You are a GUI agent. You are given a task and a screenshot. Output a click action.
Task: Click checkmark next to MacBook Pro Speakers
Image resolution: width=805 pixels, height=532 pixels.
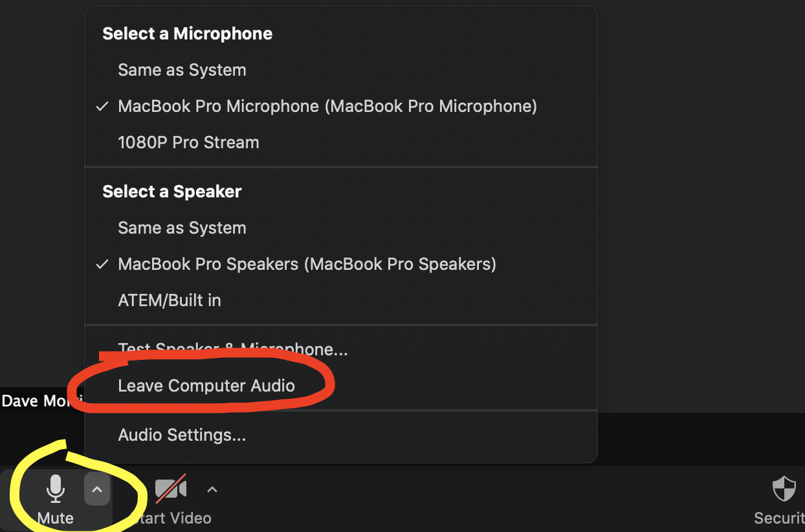tap(102, 264)
